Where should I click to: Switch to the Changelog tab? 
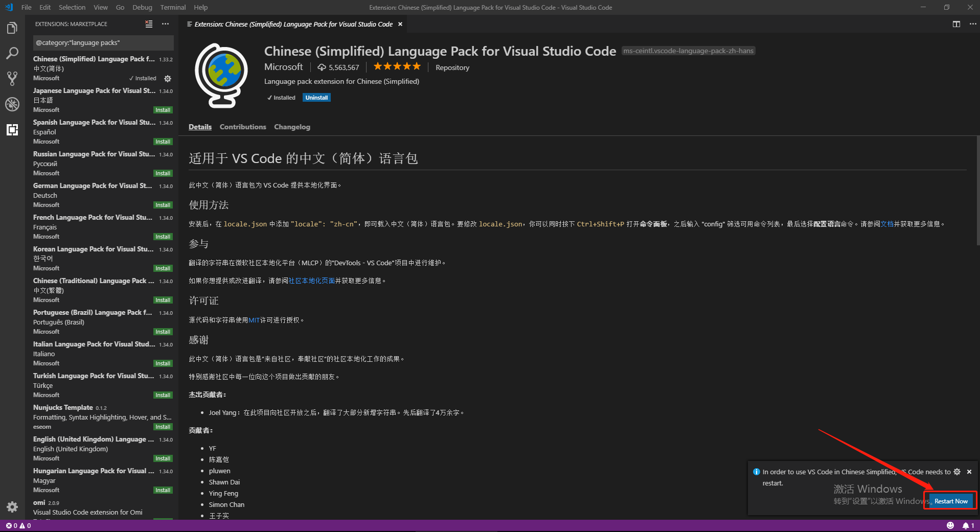(x=292, y=127)
